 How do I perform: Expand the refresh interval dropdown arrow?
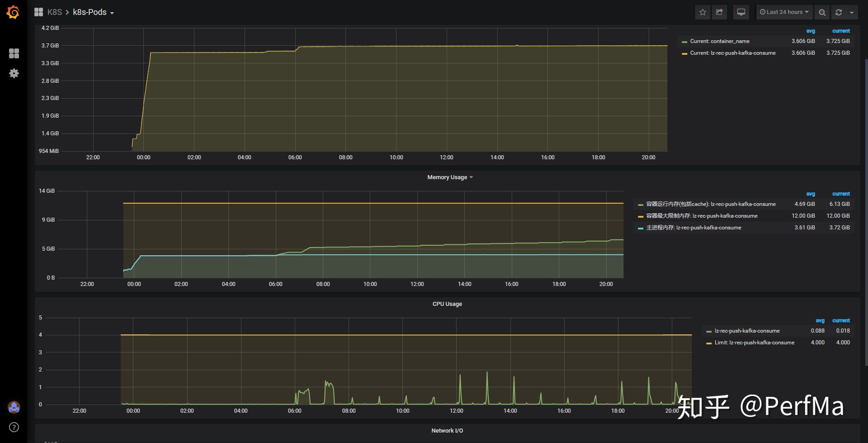[852, 12]
